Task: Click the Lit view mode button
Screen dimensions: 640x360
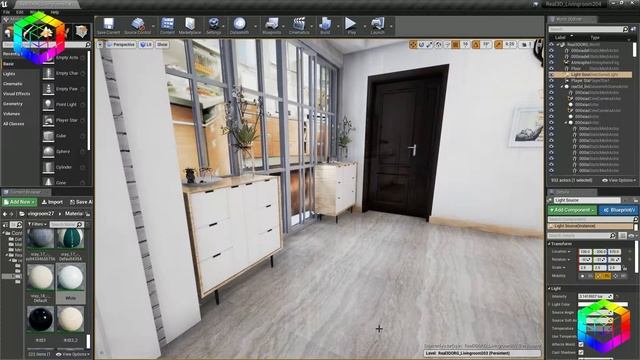Action: tap(146, 44)
